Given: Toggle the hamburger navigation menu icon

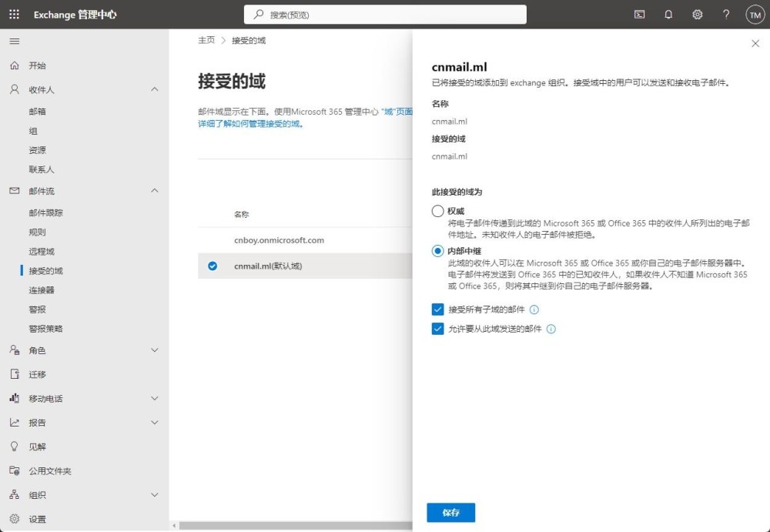Looking at the screenshot, I should [14, 41].
